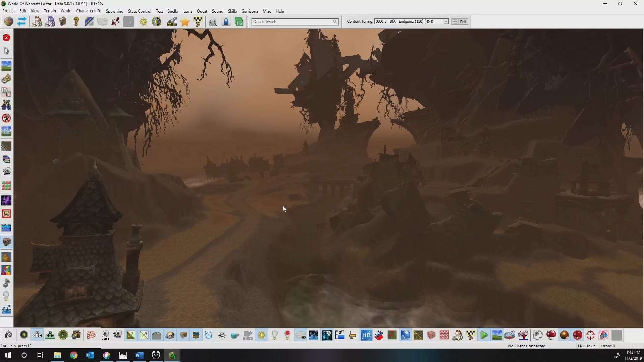Click the blue swap arrows icon

point(22,22)
